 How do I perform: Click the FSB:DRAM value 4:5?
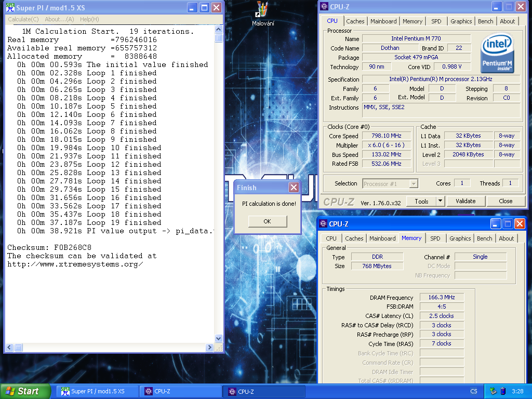[x=442, y=307]
